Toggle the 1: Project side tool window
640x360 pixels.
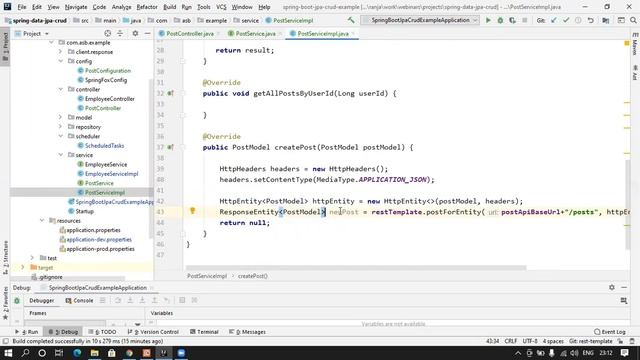pos(5,46)
